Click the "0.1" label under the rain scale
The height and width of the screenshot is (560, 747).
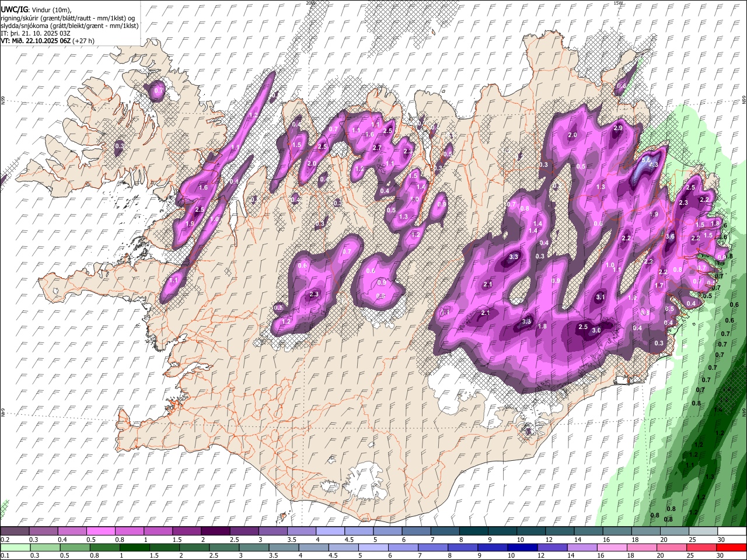[x=5, y=556]
